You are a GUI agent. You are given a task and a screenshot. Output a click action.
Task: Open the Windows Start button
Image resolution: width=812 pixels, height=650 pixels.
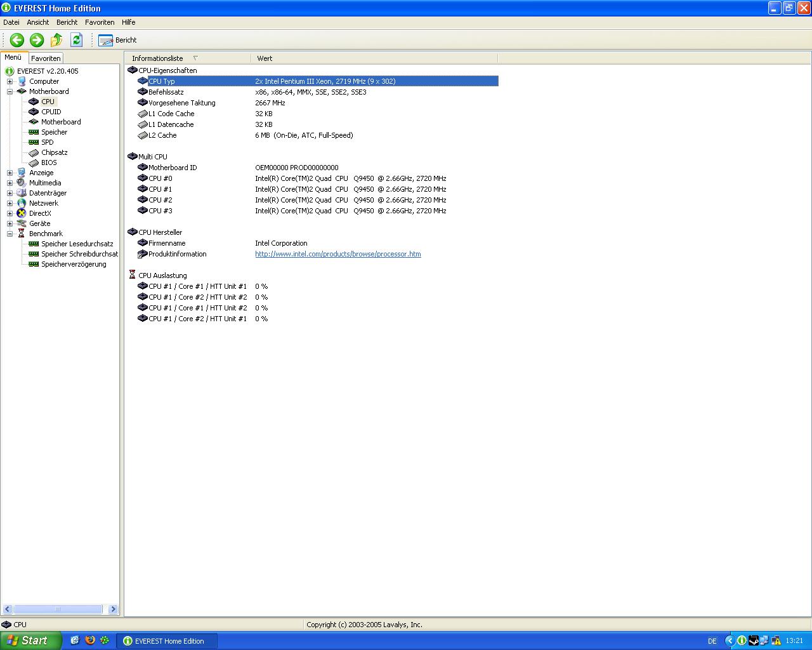click(x=31, y=640)
